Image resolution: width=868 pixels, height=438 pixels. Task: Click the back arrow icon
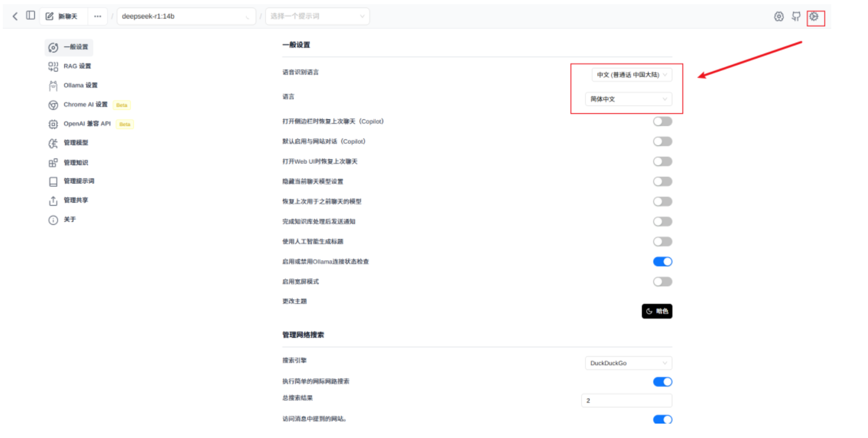tap(15, 16)
